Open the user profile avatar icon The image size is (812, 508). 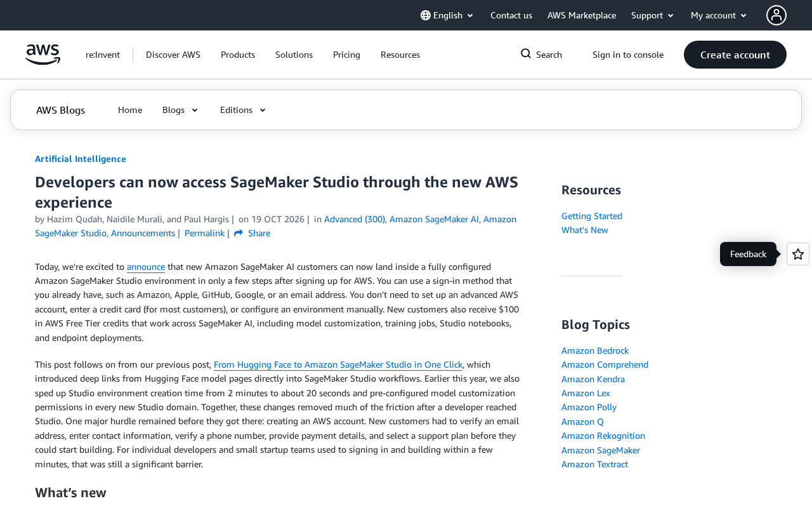point(776,15)
